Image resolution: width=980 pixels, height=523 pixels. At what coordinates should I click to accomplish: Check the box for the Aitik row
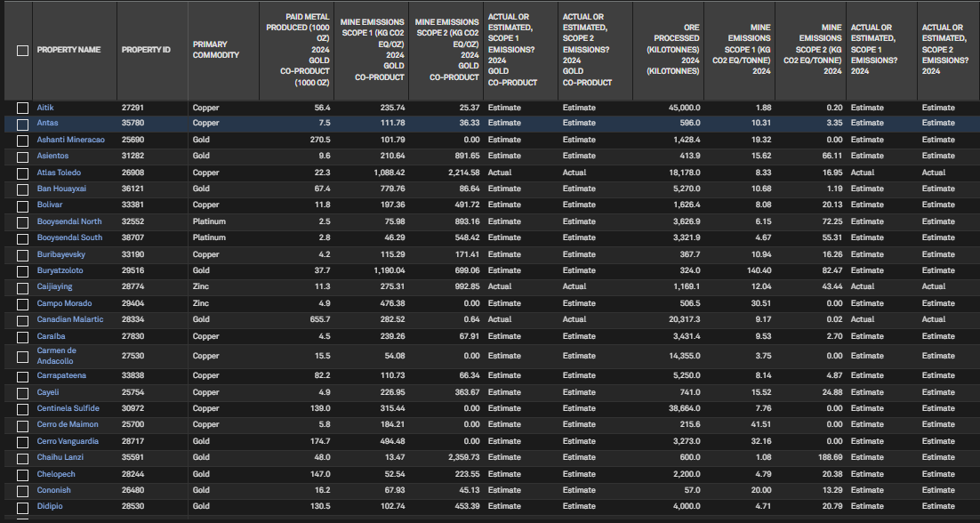(x=22, y=108)
